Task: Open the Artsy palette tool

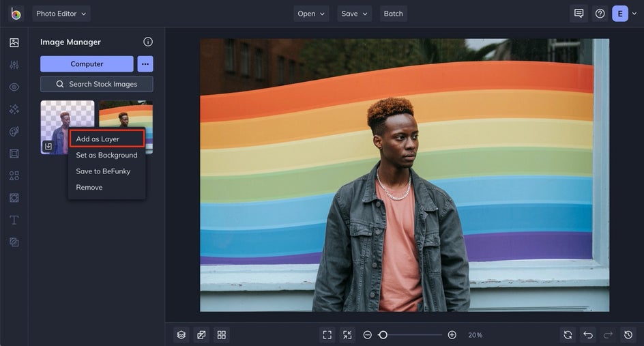Action: click(14, 132)
